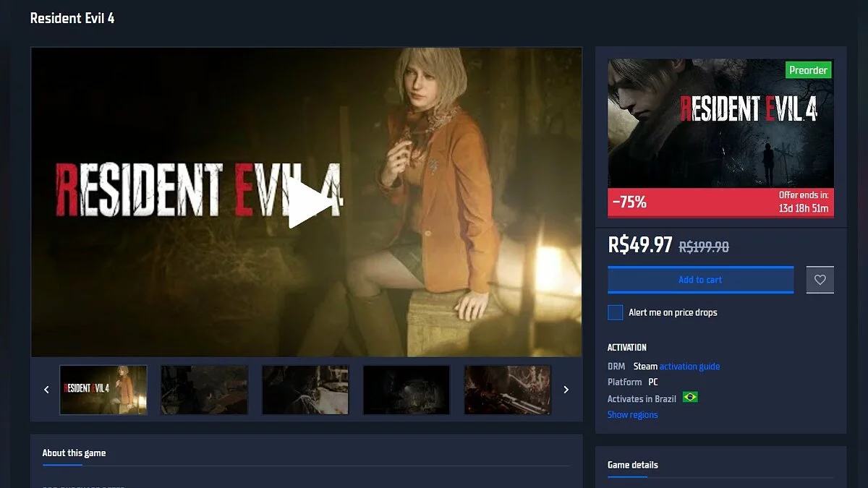Open the About this game tab
This screenshot has height=488, width=868.
coord(74,453)
